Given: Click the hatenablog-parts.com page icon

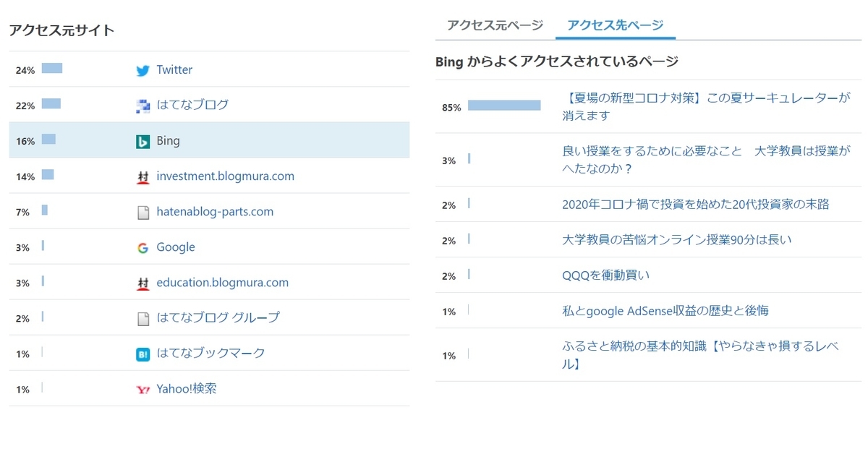Looking at the screenshot, I should [x=142, y=212].
